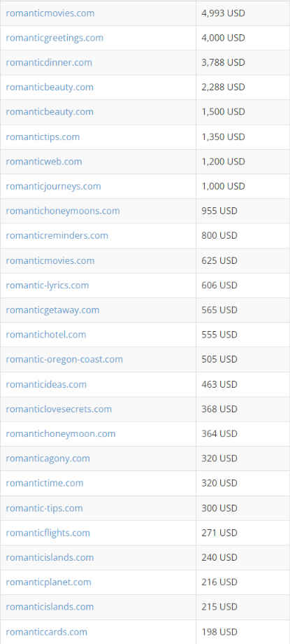Open the romantichotel.com link

46,335
